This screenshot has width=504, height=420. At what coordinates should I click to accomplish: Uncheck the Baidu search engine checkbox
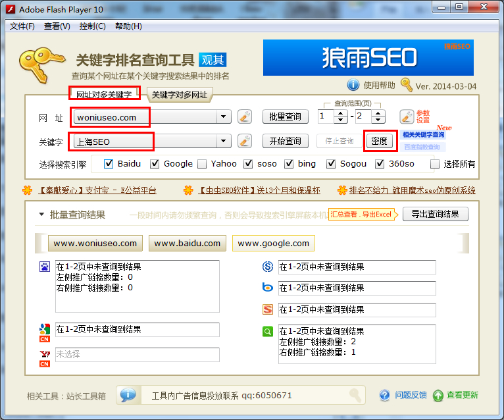pos(109,164)
